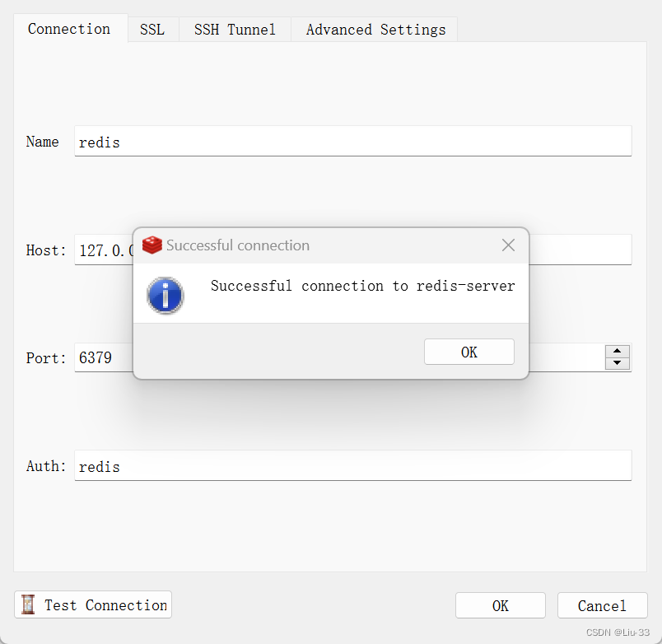Image resolution: width=662 pixels, height=644 pixels.
Task: Click the Test Connection terminal icon
Action: [28, 604]
